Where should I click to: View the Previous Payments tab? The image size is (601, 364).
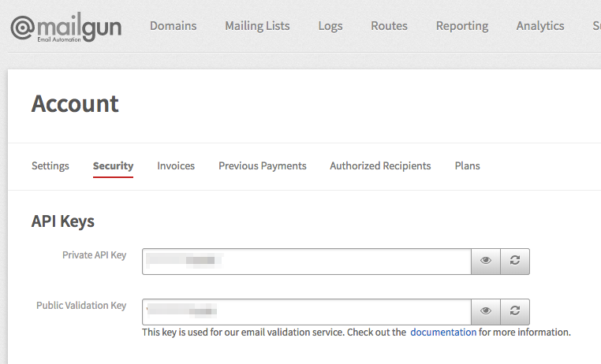(x=263, y=166)
